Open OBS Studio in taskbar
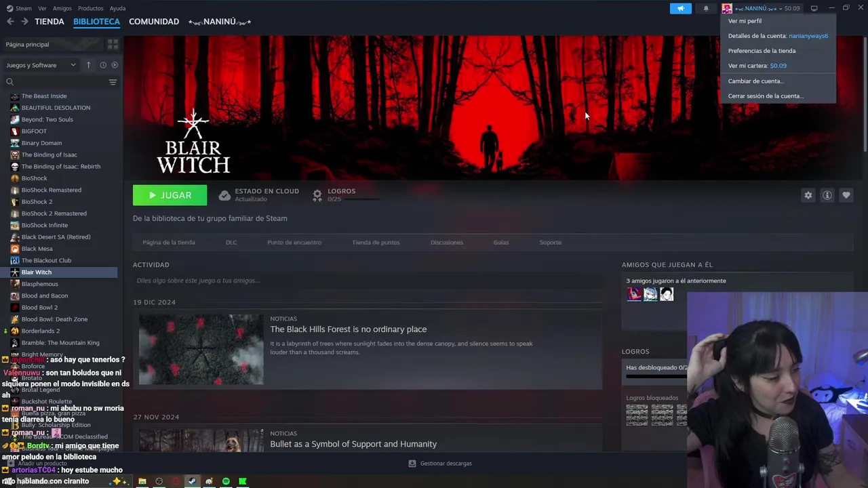The image size is (868, 488). point(159,481)
